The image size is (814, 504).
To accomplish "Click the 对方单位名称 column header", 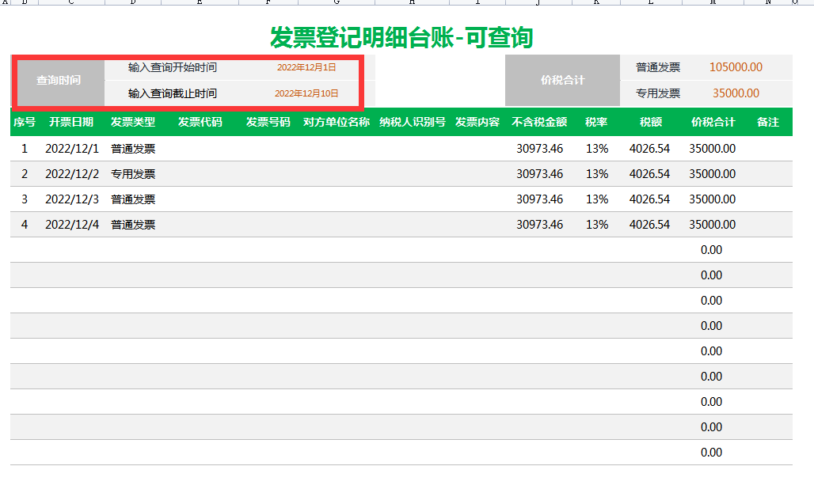I will 337,122.
